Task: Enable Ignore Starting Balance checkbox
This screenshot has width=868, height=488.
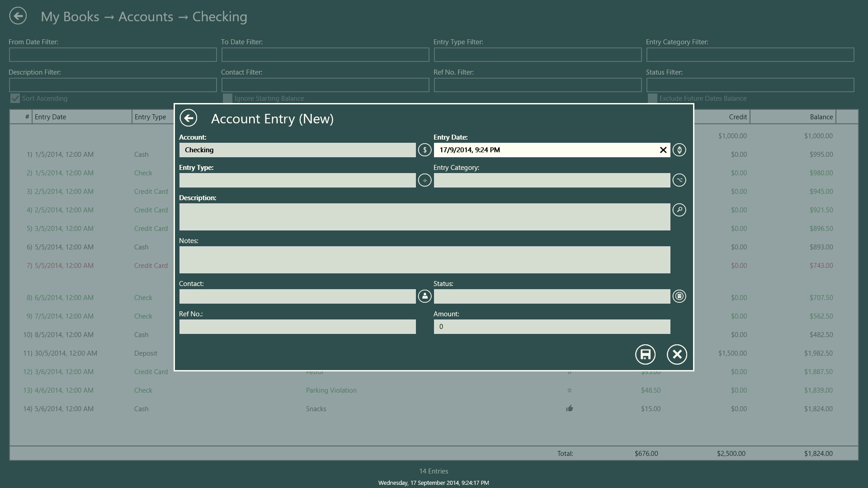Action: click(x=228, y=99)
